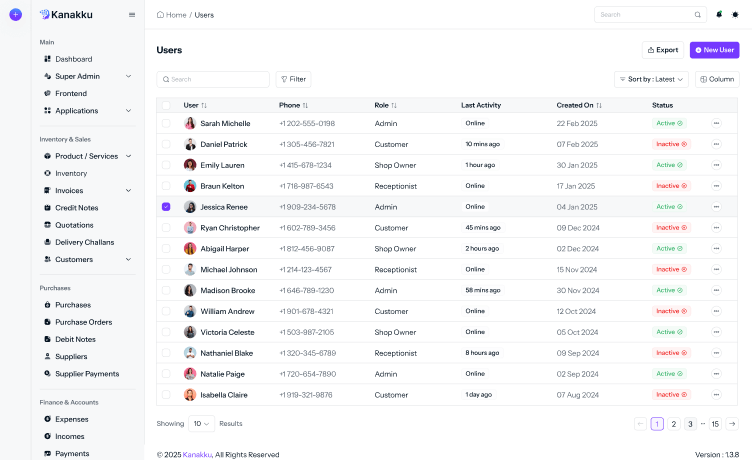752x460 pixels.
Task: Click the search magnifier in top header
Action: coord(698,15)
